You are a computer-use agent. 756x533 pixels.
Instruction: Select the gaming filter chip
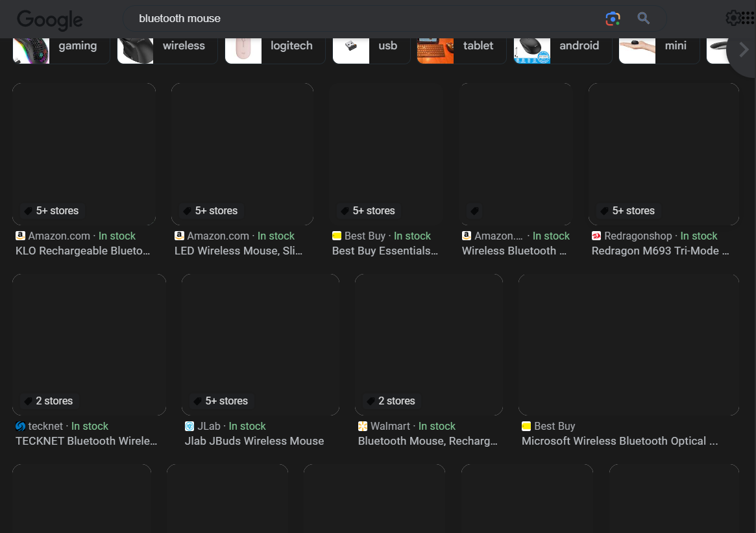point(61,50)
